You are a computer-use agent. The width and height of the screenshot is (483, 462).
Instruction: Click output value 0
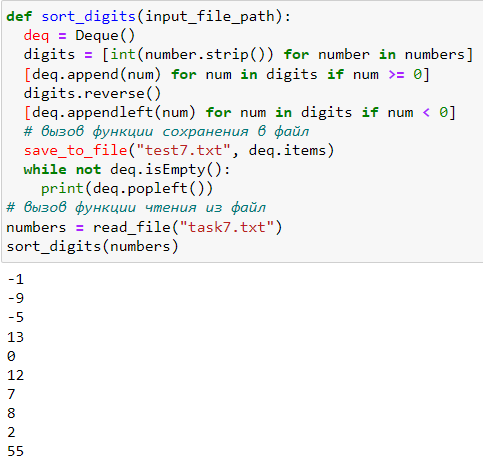(11, 356)
